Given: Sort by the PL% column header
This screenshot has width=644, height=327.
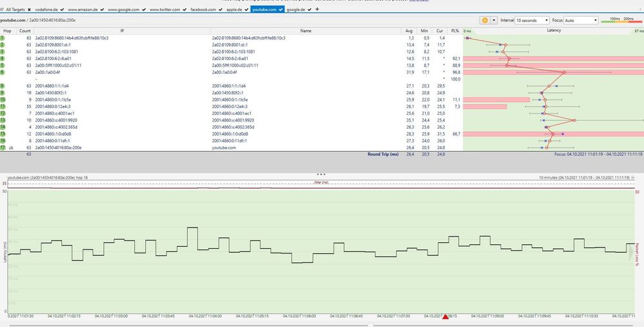Looking at the screenshot, I should 455,31.
